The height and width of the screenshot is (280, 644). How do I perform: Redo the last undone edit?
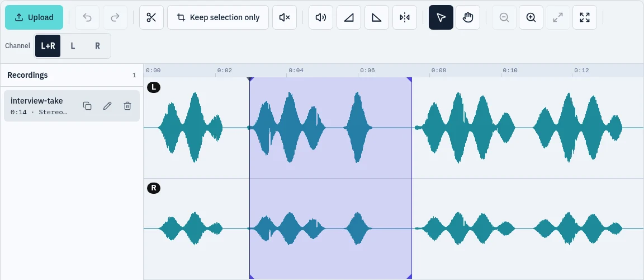tap(115, 17)
